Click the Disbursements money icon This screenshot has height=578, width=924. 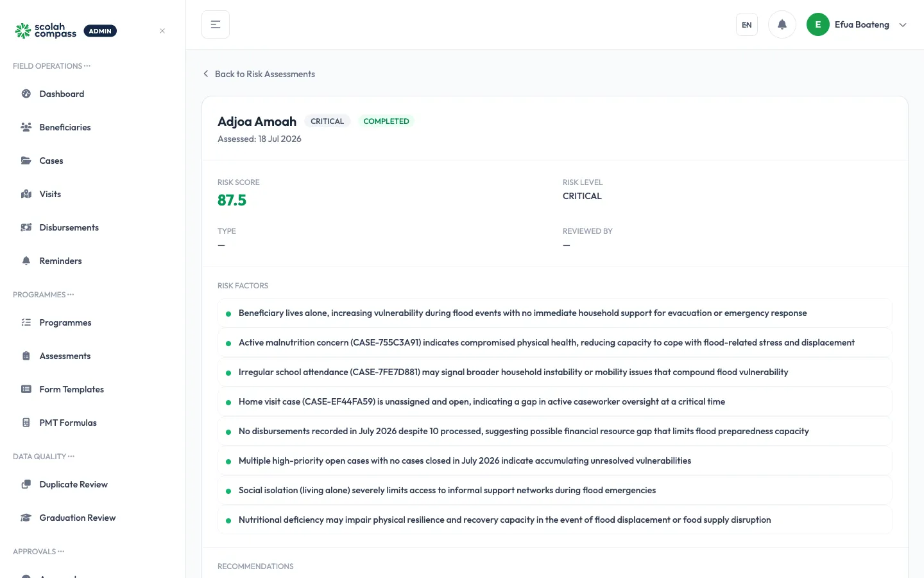pyautogui.click(x=26, y=227)
